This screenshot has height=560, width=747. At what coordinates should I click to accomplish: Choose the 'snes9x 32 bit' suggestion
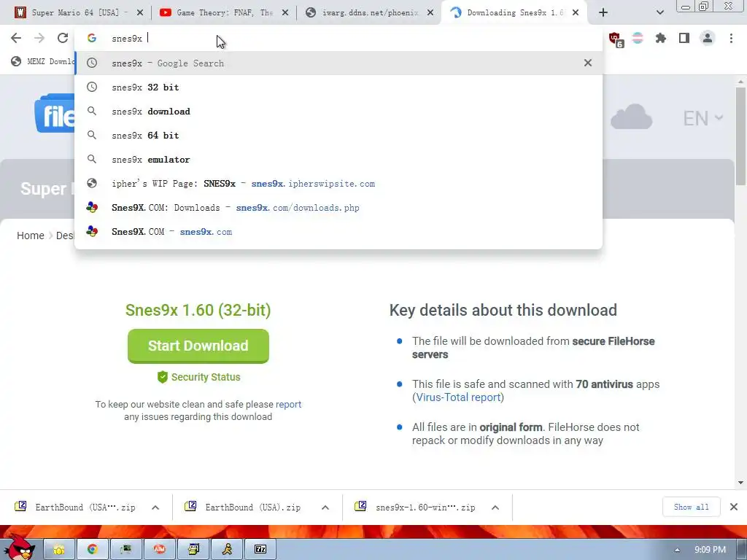pyautogui.click(x=338, y=87)
